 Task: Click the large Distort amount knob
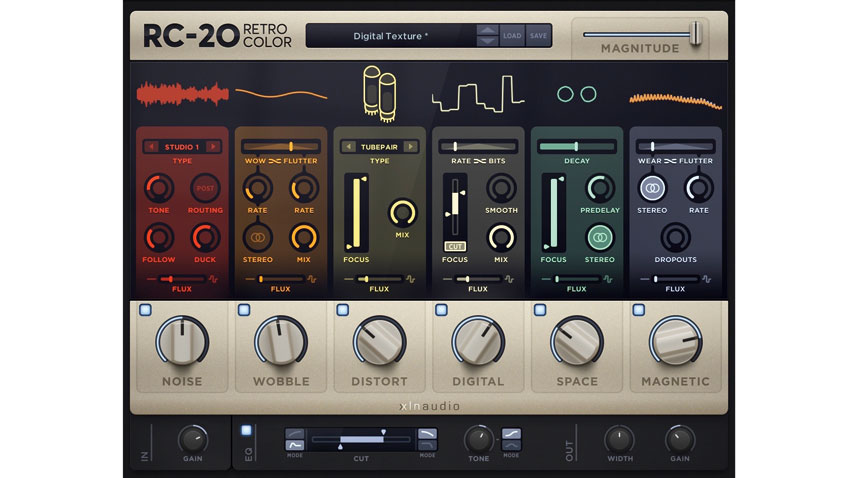point(379,343)
